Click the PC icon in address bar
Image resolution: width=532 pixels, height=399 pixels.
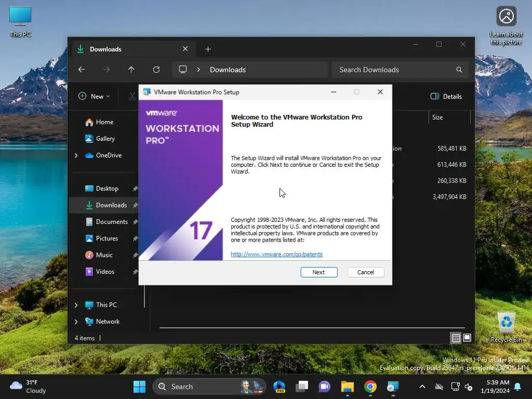[182, 70]
